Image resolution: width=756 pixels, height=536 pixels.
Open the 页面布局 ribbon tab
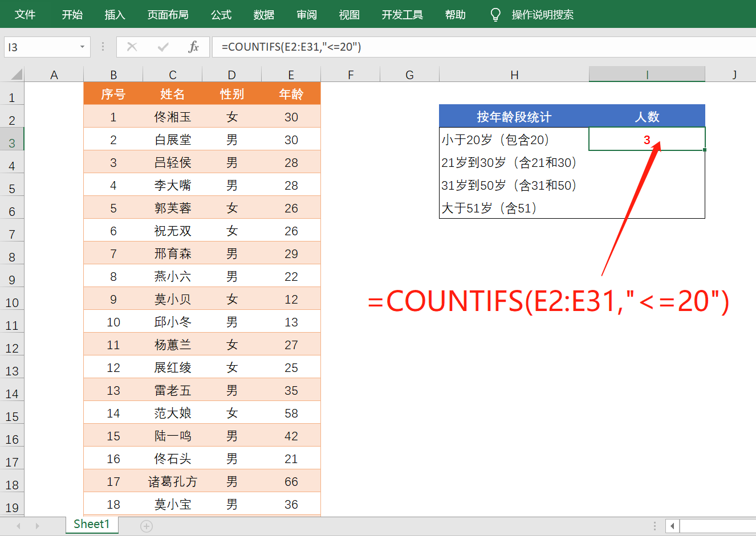coord(168,15)
